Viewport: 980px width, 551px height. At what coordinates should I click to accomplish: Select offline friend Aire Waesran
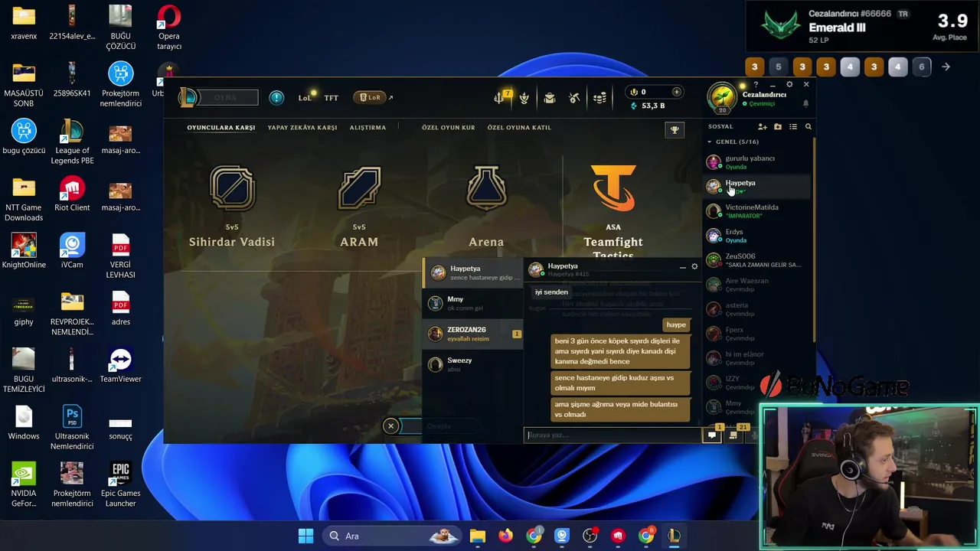756,285
